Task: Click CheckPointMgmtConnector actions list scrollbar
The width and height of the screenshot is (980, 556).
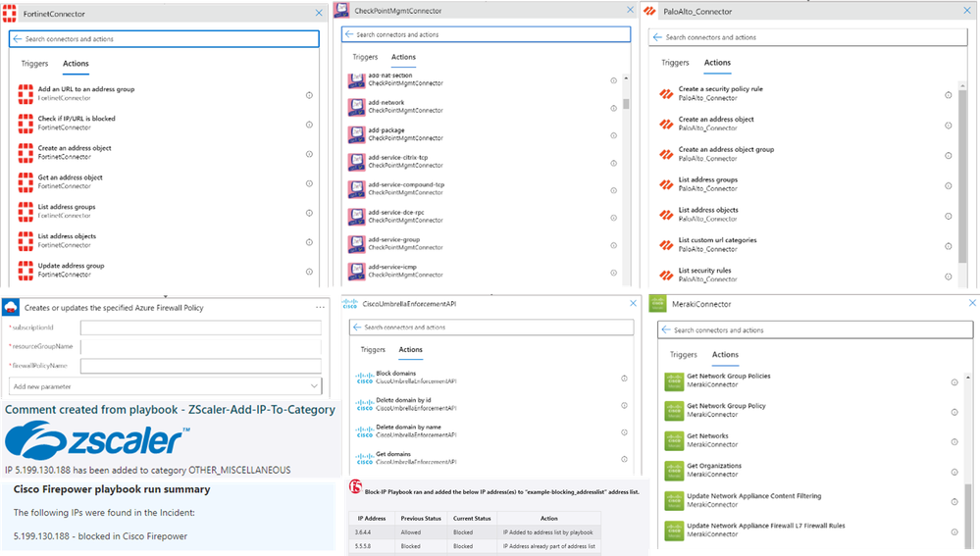Action: [626, 104]
